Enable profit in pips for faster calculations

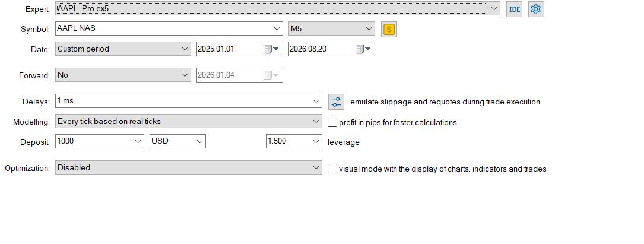pos(332,122)
